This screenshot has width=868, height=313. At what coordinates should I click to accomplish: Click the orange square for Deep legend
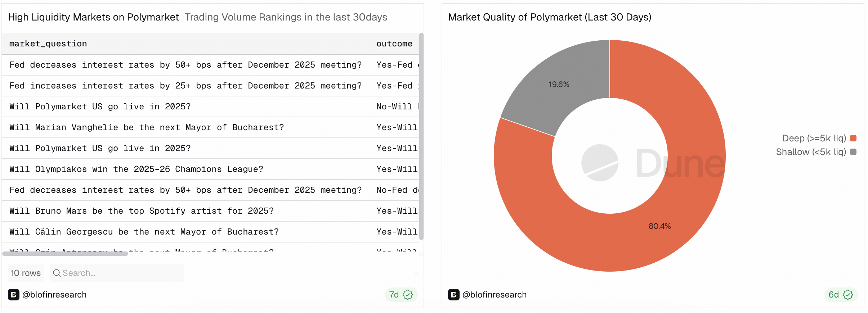[853, 138]
